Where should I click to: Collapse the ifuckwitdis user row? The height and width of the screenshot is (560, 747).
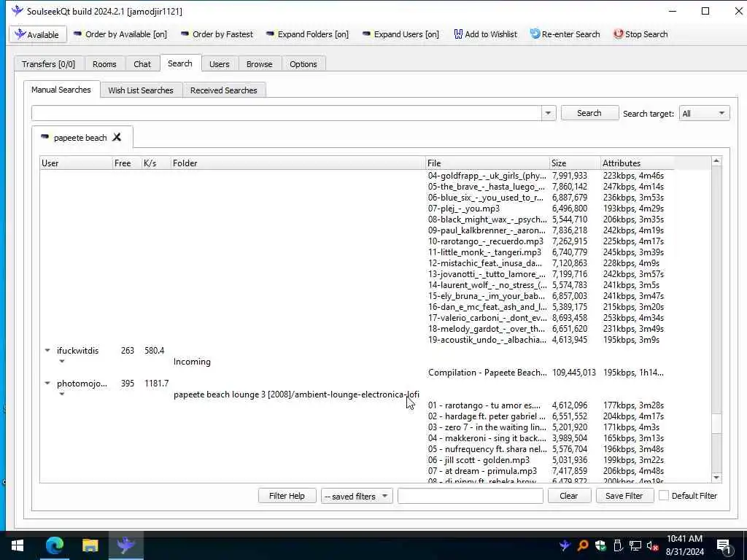[x=47, y=351]
